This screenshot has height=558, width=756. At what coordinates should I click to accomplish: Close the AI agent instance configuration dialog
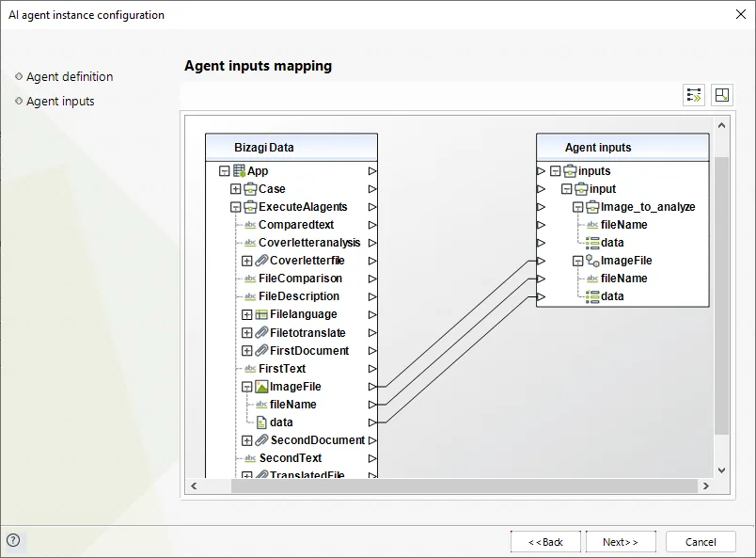[741, 14]
